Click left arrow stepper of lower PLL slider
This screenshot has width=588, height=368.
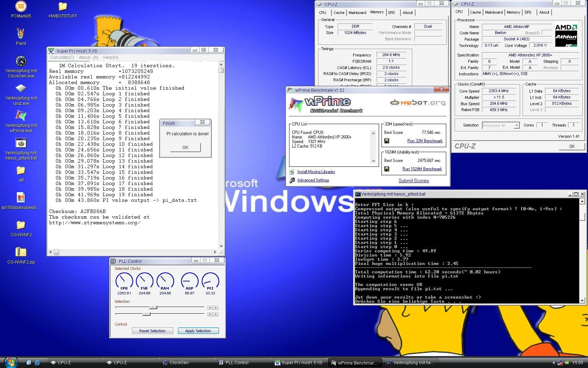click(x=210, y=314)
